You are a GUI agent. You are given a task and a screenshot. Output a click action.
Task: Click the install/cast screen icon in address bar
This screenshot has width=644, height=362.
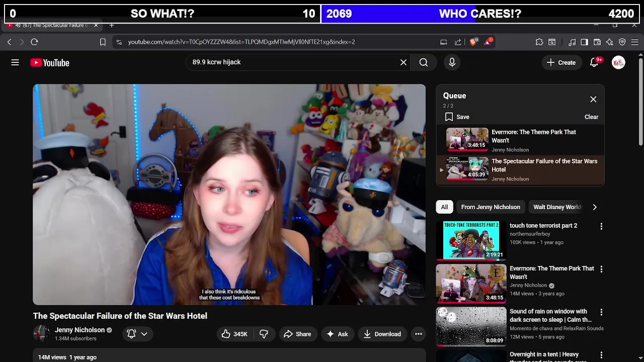[443, 42]
